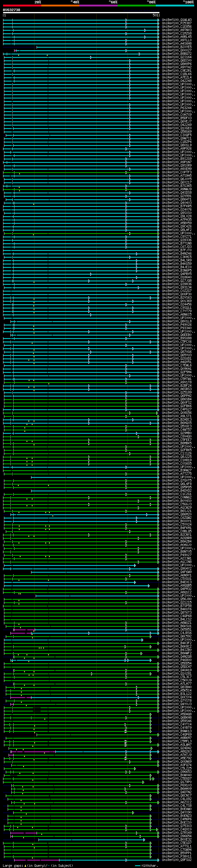Select hit label UniRef100_B3RW27
This screenshot has width=197, height=868.
click(177, 470)
